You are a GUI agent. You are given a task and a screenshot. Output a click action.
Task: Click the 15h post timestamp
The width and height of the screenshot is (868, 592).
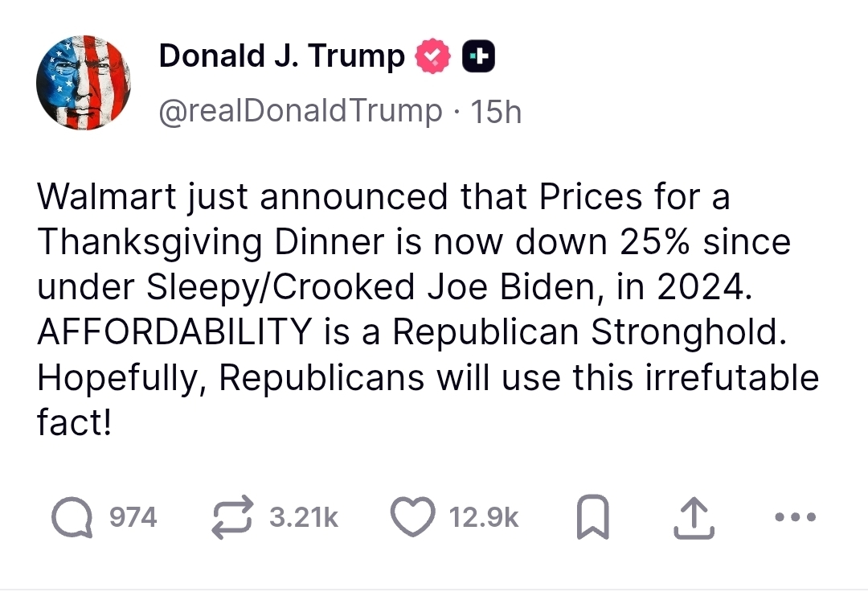pos(496,112)
